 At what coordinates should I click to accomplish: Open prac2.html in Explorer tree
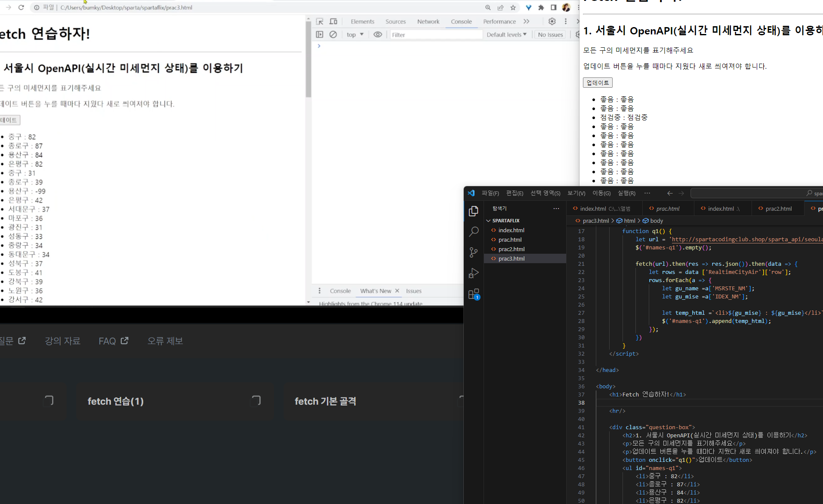(511, 249)
